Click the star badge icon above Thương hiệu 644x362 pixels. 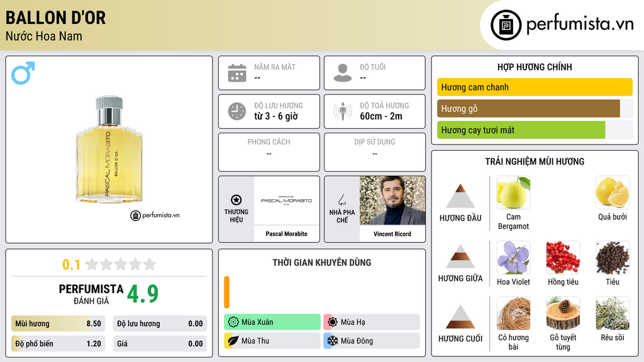236,200
